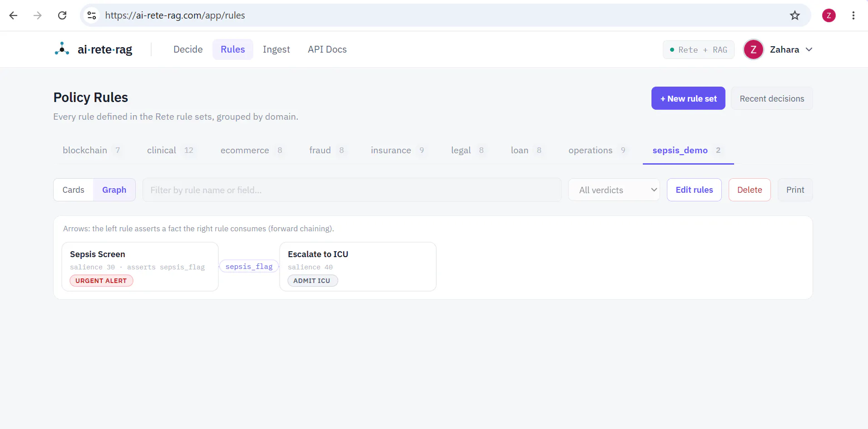The height and width of the screenshot is (429, 868).
Task: View Recent decisions
Action: tap(772, 98)
